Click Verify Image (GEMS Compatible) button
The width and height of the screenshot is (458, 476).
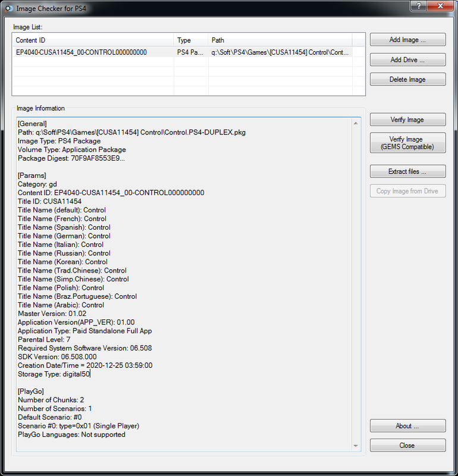[x=407, y=143]
